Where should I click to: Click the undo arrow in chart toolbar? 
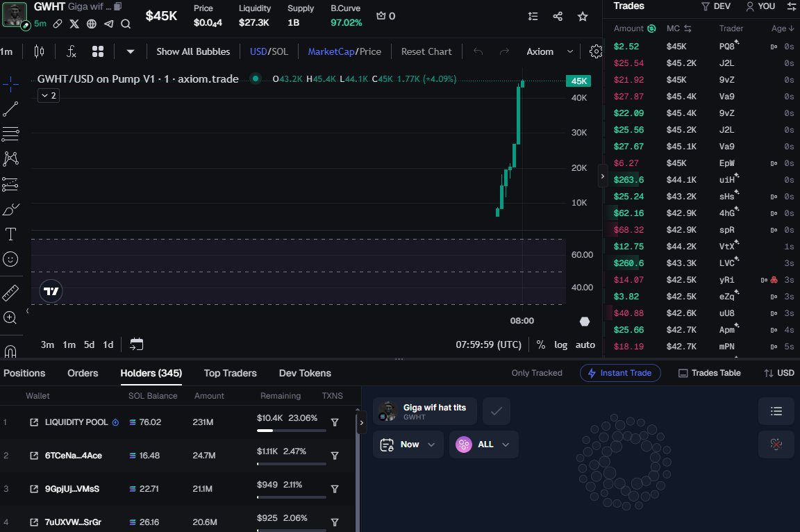pos(478,51)
